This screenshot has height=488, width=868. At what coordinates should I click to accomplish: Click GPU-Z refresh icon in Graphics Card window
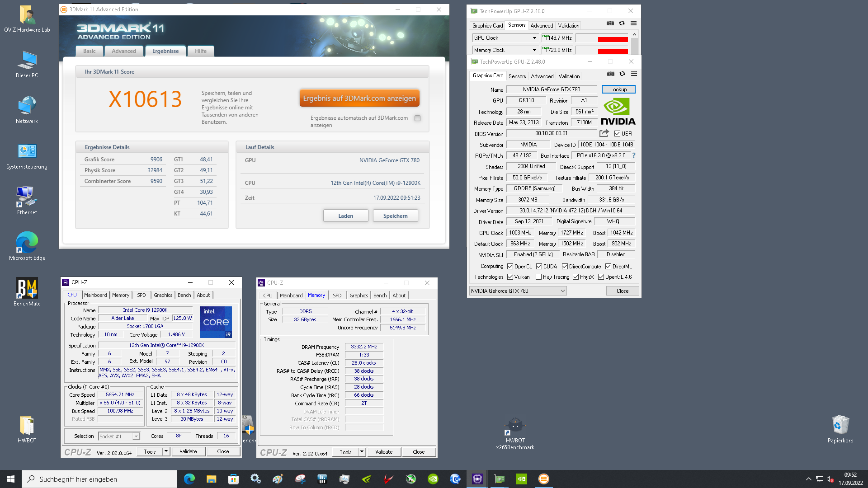(623, 74)
